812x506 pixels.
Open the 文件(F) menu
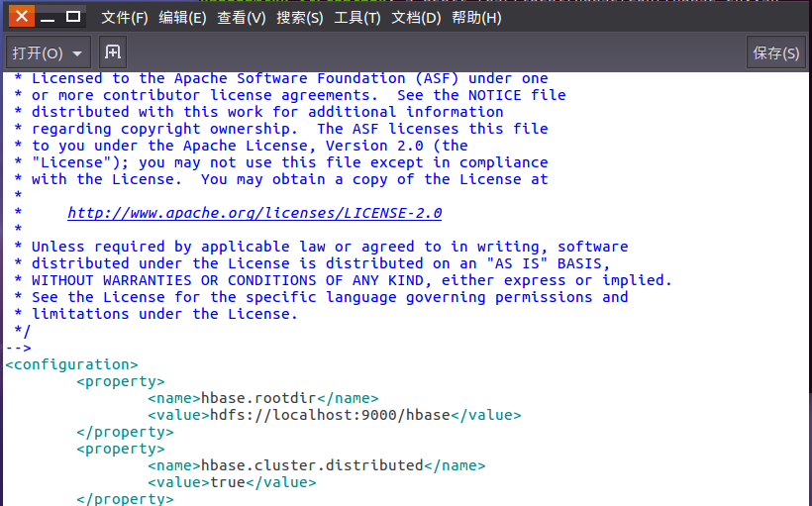coord(125,18)
